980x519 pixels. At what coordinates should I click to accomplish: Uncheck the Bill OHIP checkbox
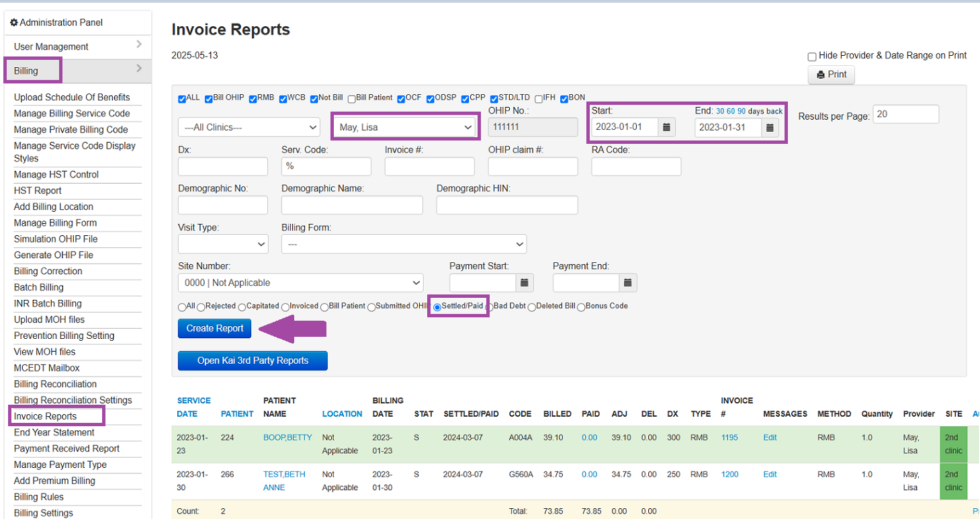click(x=207, y=98)
